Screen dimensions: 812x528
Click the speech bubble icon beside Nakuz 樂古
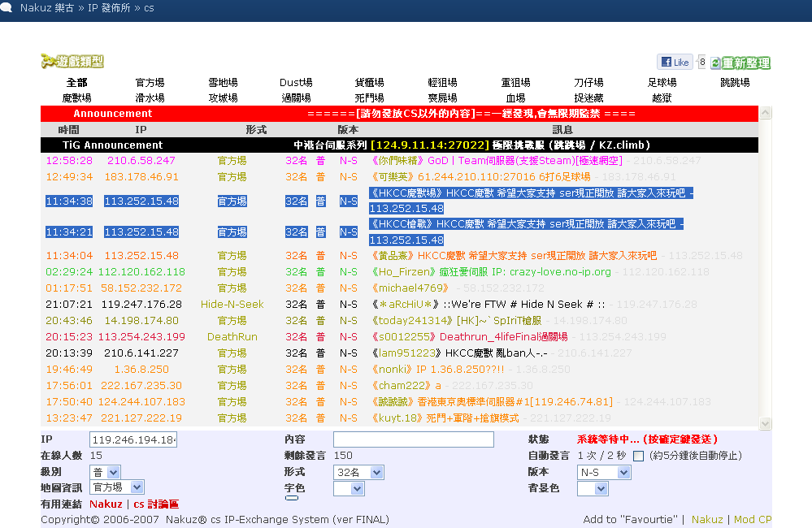[x=7, y=7]
